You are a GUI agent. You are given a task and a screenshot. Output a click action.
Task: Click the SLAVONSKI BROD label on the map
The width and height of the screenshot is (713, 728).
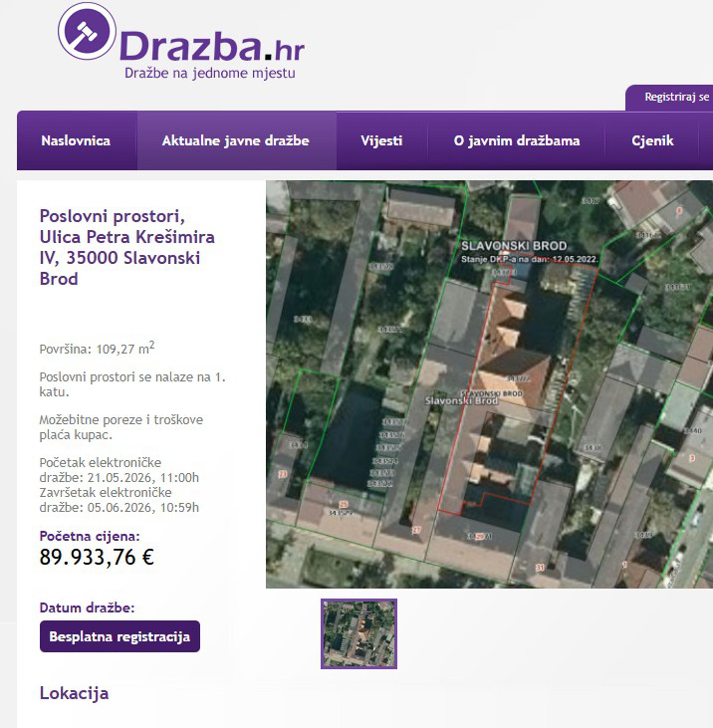514,246
